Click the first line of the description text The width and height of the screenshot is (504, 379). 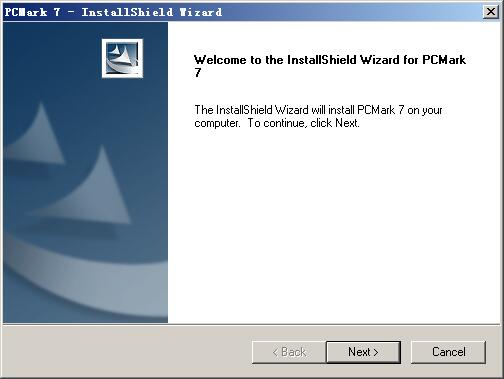coord(318,110)
